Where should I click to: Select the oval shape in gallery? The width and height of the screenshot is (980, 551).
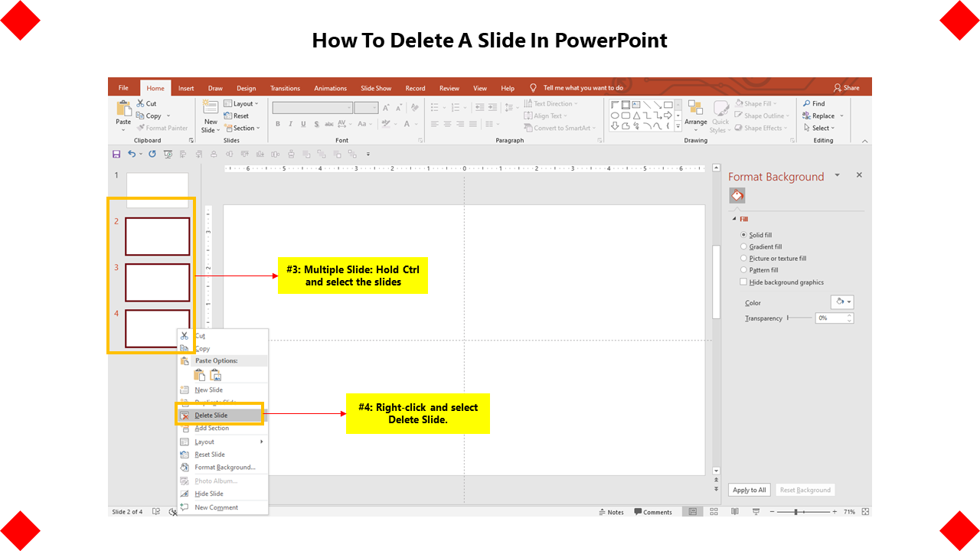pos(615,116)
